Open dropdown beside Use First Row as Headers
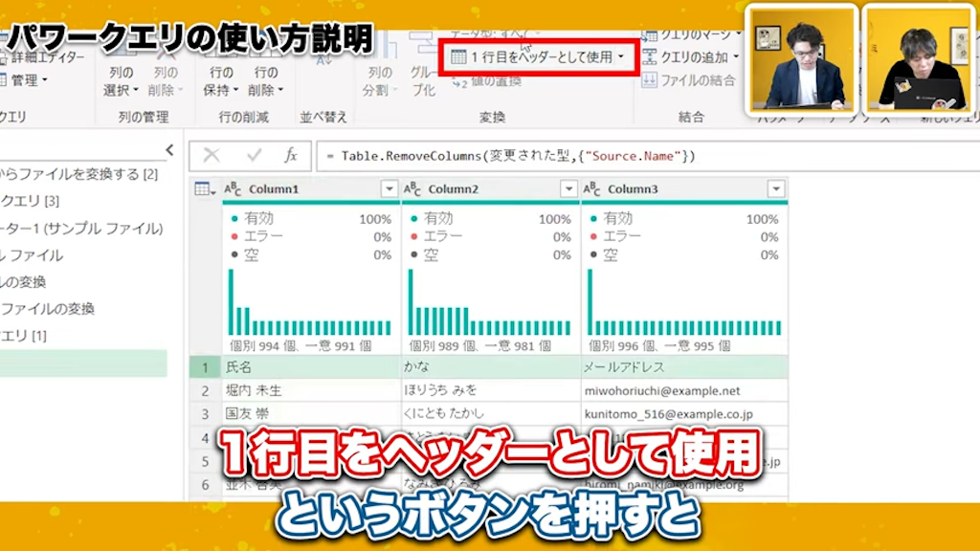Screen dimensions: 980x551 click(621, 56)
